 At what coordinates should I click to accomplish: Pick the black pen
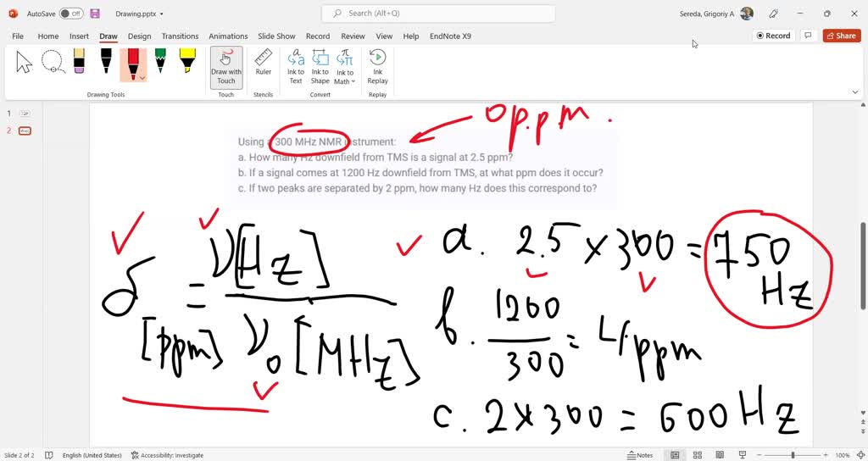click(x=106, y=61)
